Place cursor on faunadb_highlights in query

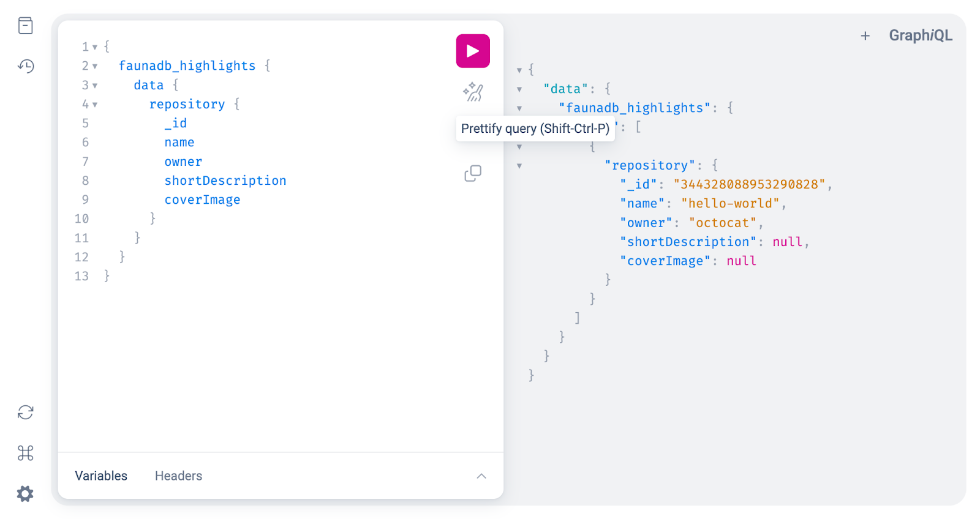(x=187, y=65)
